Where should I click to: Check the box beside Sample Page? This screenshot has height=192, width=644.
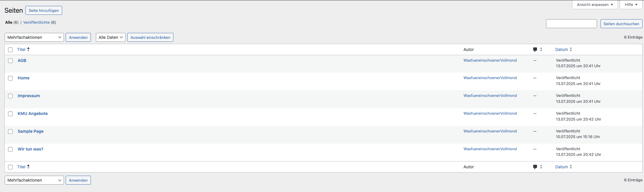pyautogui.click(x=10, y=132)
